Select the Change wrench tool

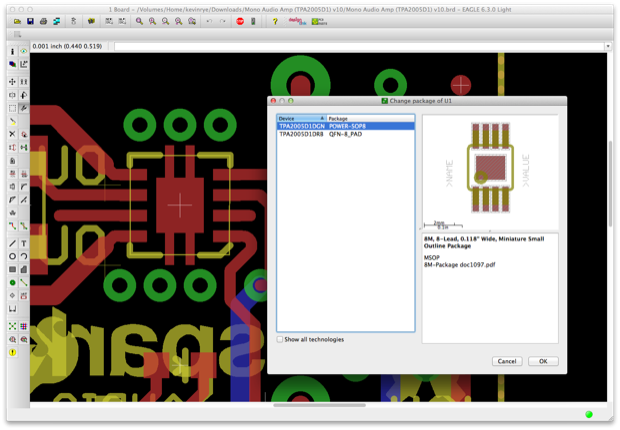click(24, 108)
